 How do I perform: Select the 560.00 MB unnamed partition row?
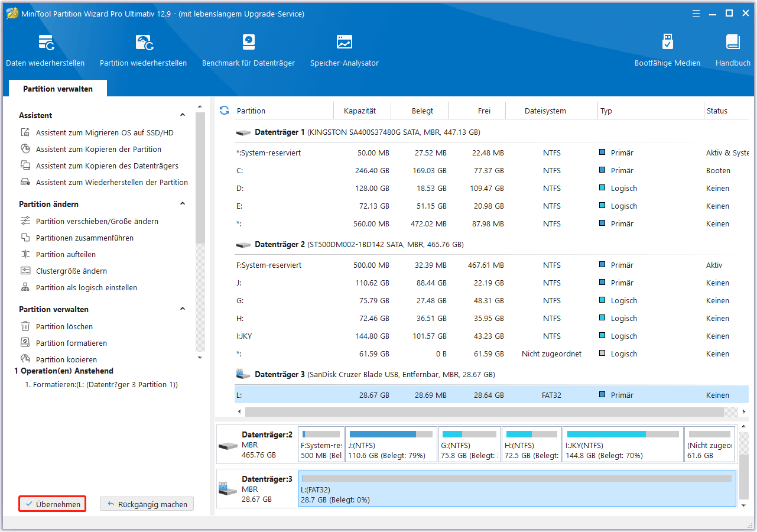tap(492, 224)
